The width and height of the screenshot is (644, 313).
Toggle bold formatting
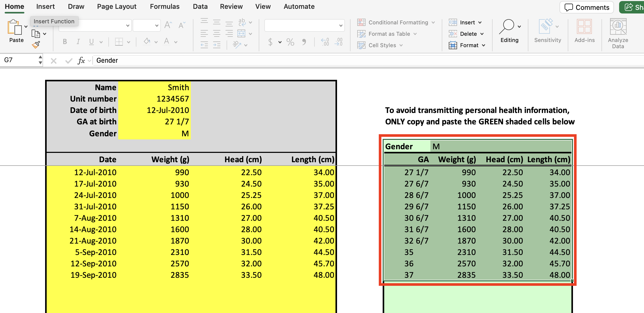[65, 42]
